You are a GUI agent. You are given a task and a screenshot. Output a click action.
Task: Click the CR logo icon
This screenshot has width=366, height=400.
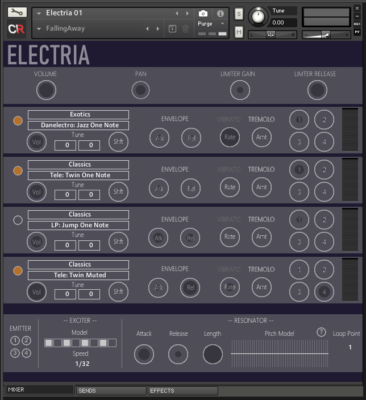(17, 29)
